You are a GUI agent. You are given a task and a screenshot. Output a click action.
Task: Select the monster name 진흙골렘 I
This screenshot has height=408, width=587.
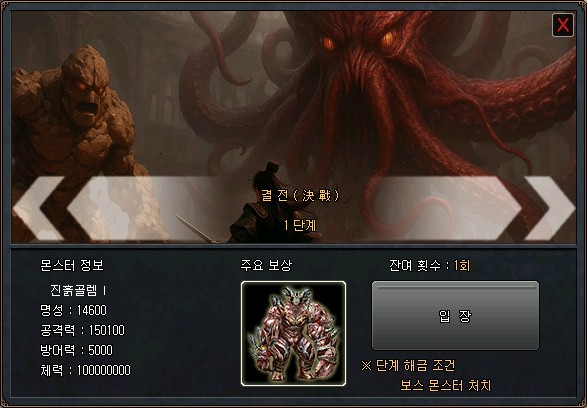pyautogui.click(x=78, y=290)
